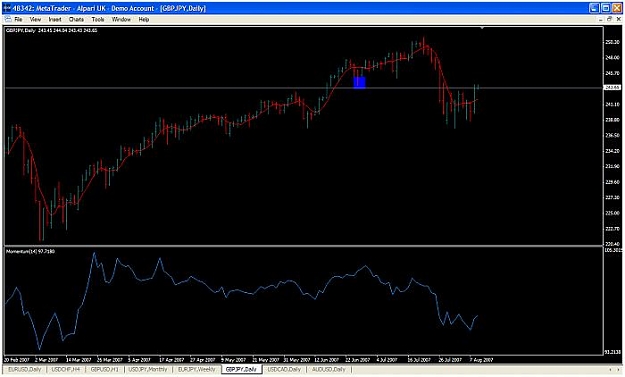Viewport: 625px width, 377px height.
Task: Click the 7 Aug 2007 date label
Action: click(481, 360)
